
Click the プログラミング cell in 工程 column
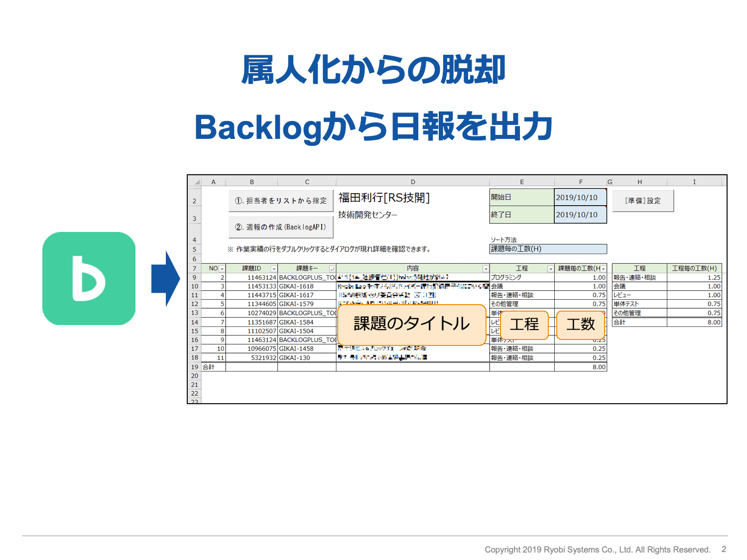[x=522, y=277]
